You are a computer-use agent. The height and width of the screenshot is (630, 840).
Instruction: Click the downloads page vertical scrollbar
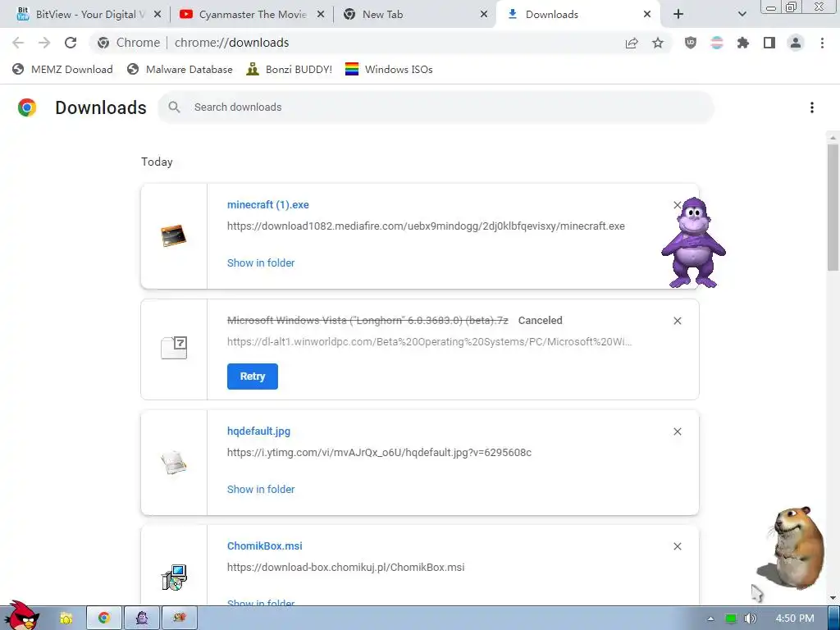click(x=833, y=206)
